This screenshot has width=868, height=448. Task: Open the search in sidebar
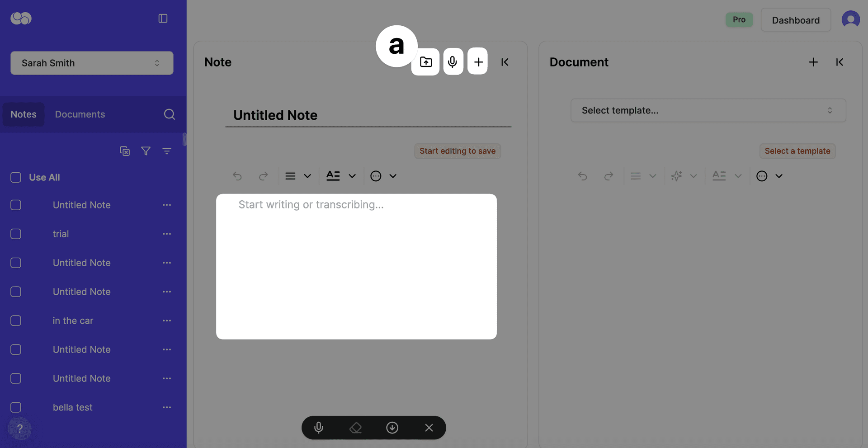pos(169,114)
